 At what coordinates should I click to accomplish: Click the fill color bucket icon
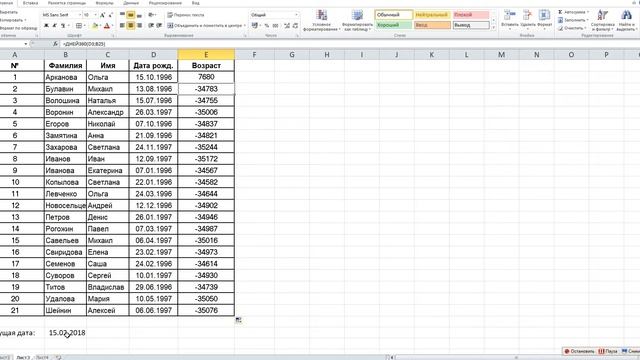coord(95,26)
